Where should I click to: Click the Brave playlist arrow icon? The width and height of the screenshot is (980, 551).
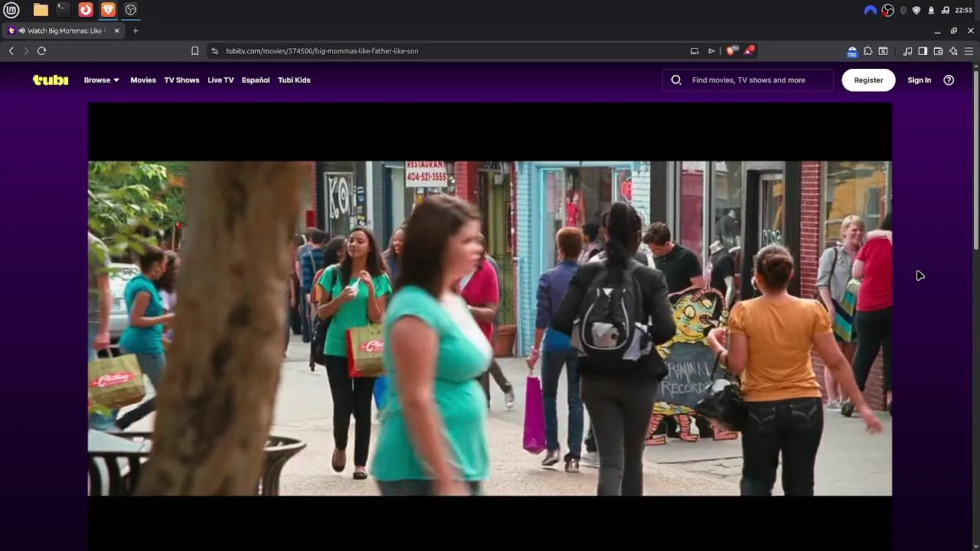pyautogui.click(x=711, y=51)
